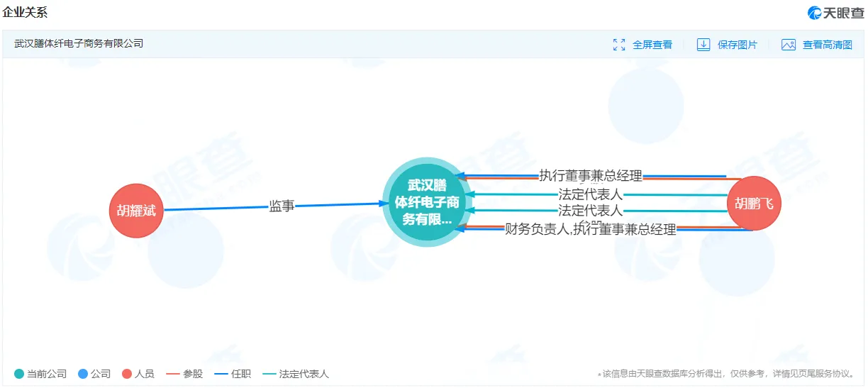Toggle the 法定代表人 legend entry

click(296, 374)
